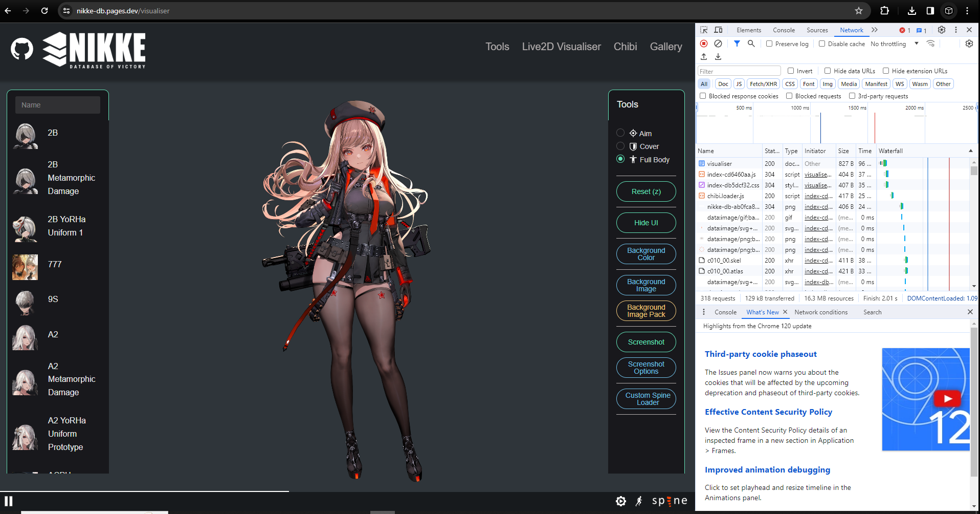The image size is (980, 514).
Task: Open the Search drawer tab
Action: click(x=872, y=312)
